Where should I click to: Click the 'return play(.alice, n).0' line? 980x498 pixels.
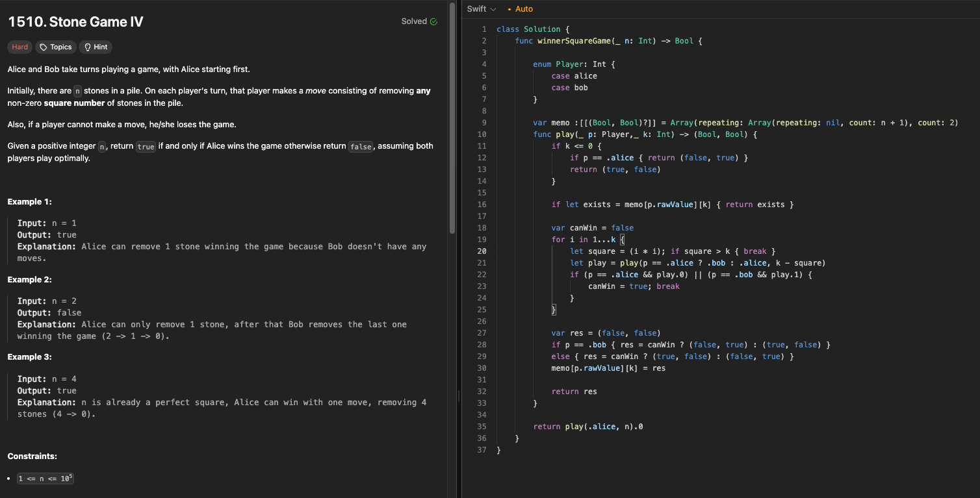(x=588, y=427)
